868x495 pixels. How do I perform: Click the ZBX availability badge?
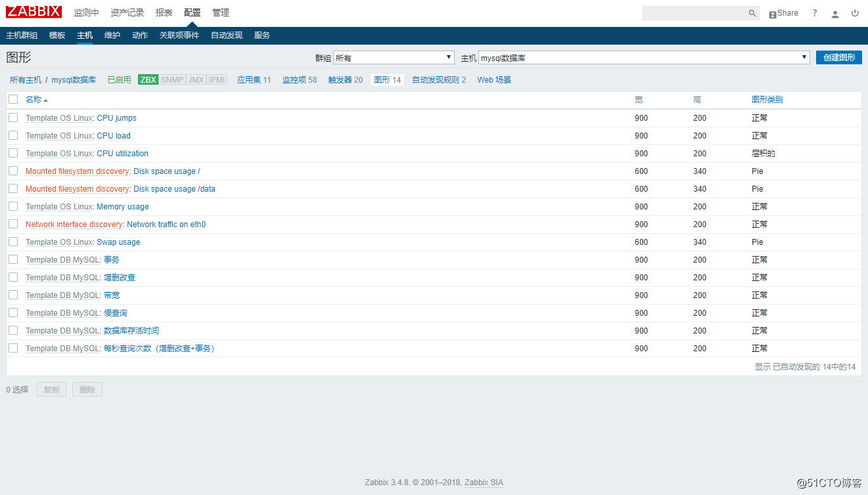click(x=148, y=79)
